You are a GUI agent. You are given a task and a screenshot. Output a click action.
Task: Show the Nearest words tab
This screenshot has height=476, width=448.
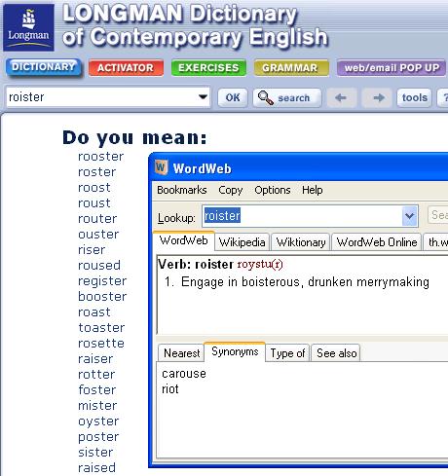click(x=181, y=352)
